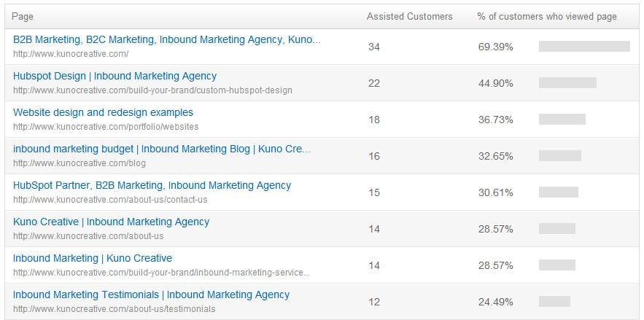Click the kunocreative.com/blog URL text
The height and width of the screenshot is (320, 644).
click(x=79, y=163)
